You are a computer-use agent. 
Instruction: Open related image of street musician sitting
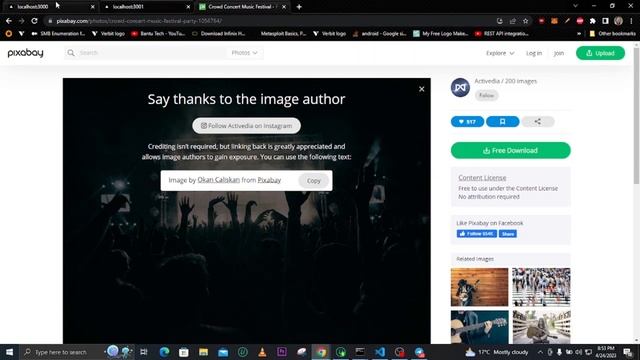click(541, 327)
